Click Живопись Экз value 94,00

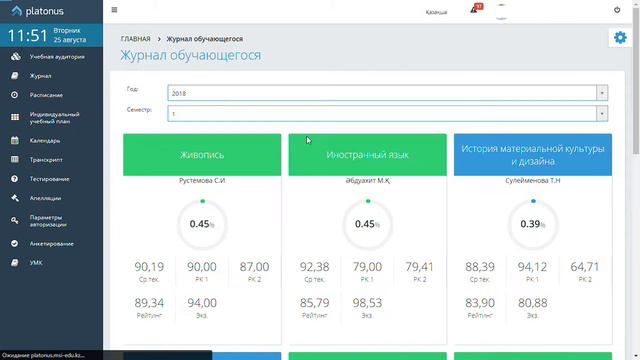(202, 303)
